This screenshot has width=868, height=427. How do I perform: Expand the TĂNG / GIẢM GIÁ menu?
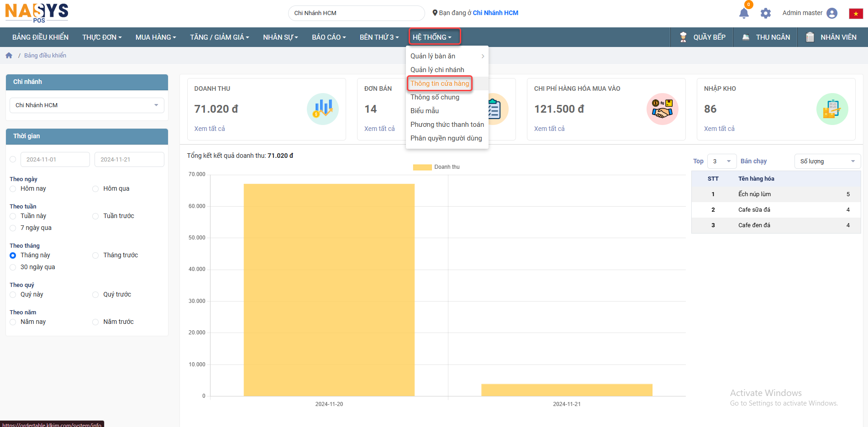(220, 37)
